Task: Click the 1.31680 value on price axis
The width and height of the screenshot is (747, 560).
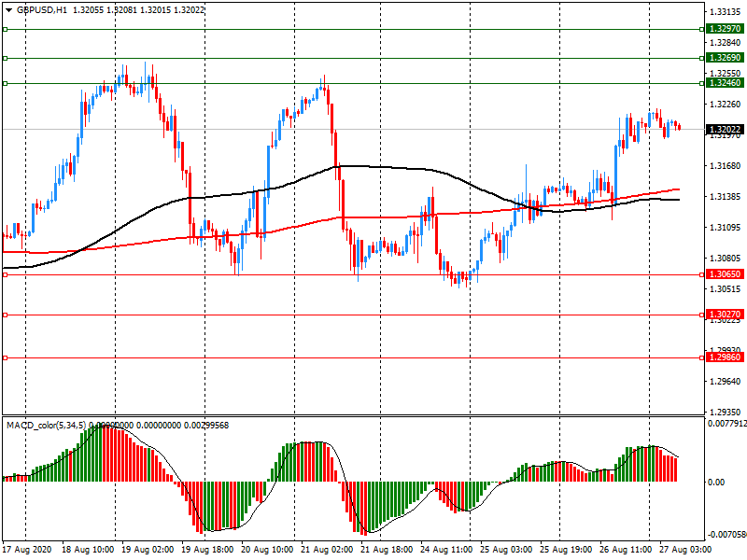Action: 726,166
